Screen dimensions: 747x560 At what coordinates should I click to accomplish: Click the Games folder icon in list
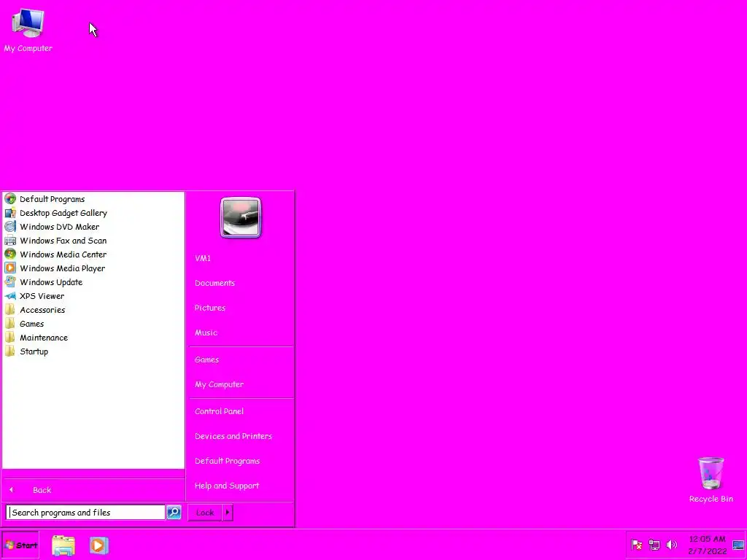pos(10,323)
